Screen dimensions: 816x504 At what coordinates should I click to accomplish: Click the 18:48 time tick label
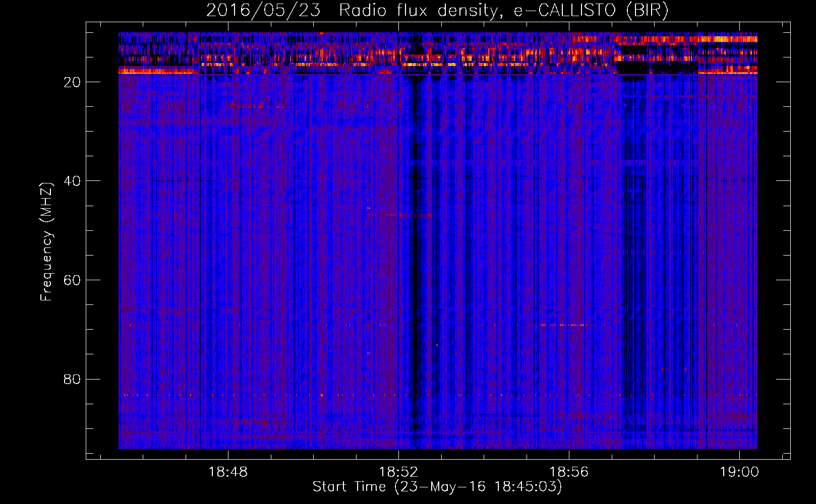228,472
